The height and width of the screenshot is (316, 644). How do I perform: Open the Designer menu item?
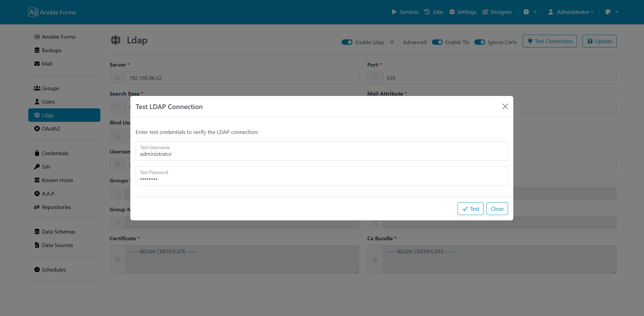click(x=497, y=12)
